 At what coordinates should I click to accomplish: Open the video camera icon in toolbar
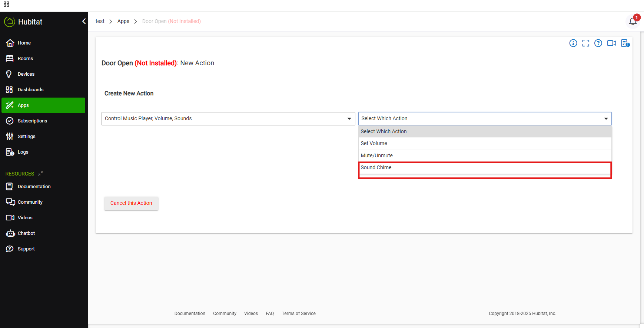coord(611,43)
